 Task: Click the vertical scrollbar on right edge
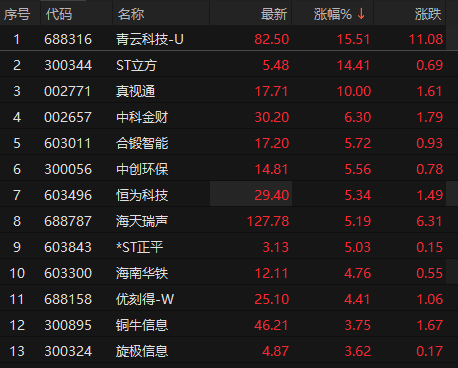pyautogui.click(x=452, y=193)
